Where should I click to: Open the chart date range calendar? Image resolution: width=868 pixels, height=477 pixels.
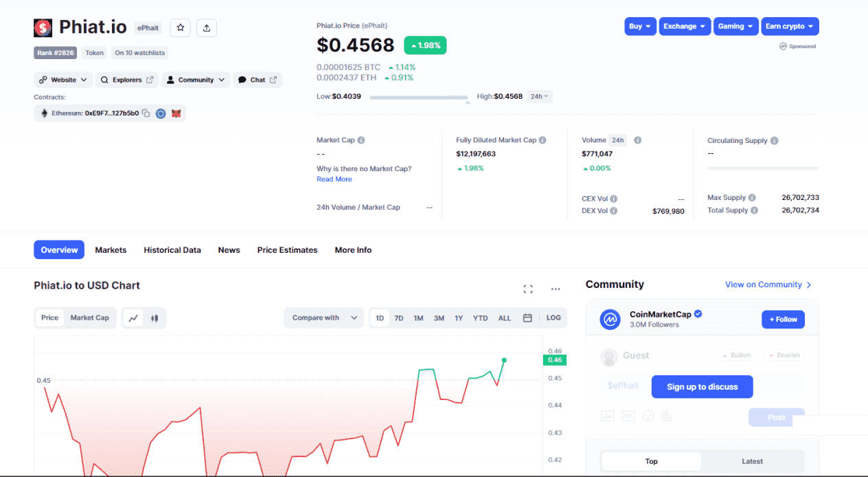[x=527, y=318]
